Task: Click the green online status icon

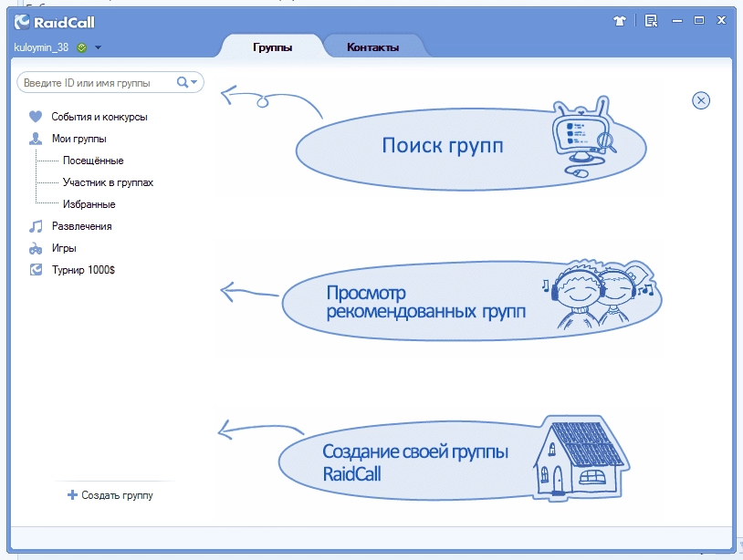Action: (x=82, y=47)
